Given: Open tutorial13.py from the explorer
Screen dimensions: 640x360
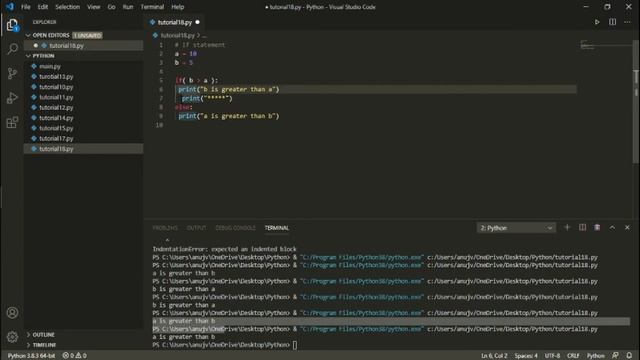Looking at the screenshot, I should (x=56, y=76).
